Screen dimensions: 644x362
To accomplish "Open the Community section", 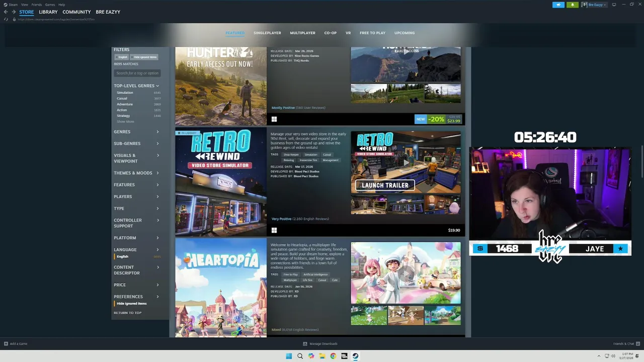I will coord(76,12).
